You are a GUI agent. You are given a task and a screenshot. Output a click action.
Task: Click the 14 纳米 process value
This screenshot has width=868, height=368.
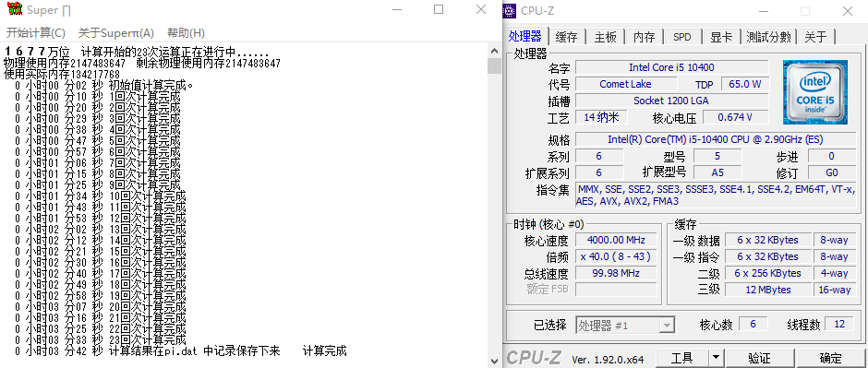601,117
